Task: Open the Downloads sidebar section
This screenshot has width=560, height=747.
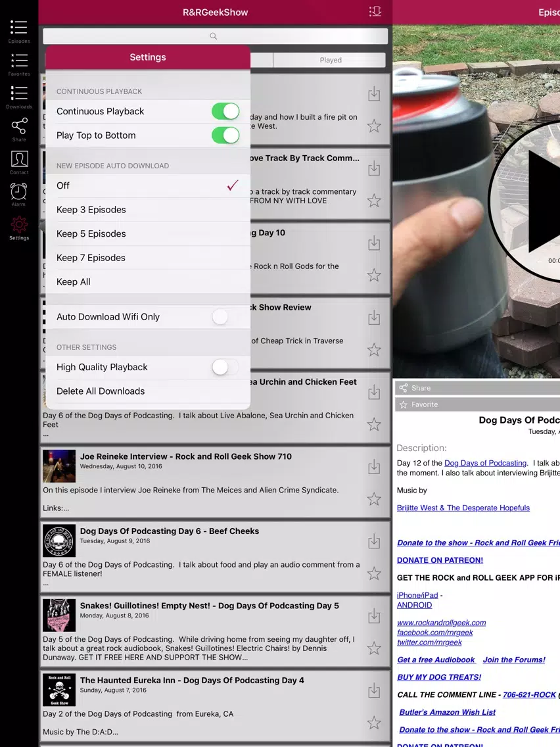Action: coord(18,97)
